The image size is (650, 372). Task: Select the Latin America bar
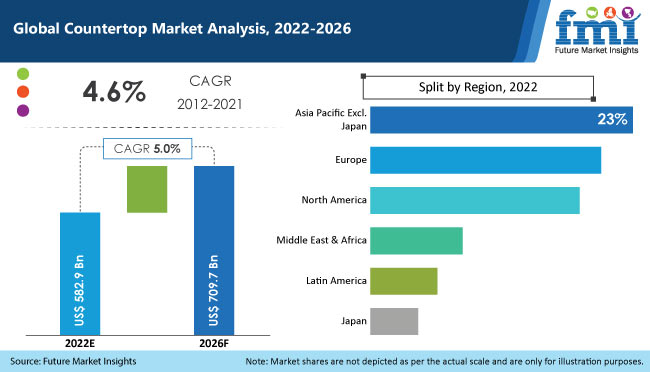point(404,281)
